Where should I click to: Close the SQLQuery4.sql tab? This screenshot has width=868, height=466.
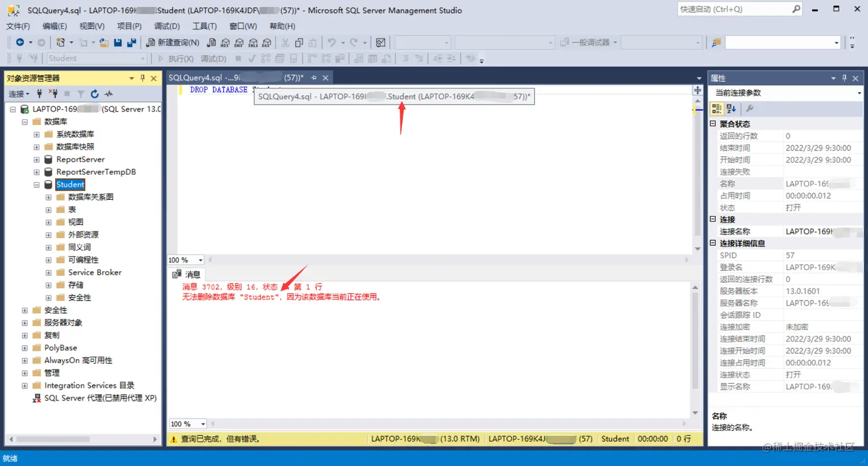point(325,78)
